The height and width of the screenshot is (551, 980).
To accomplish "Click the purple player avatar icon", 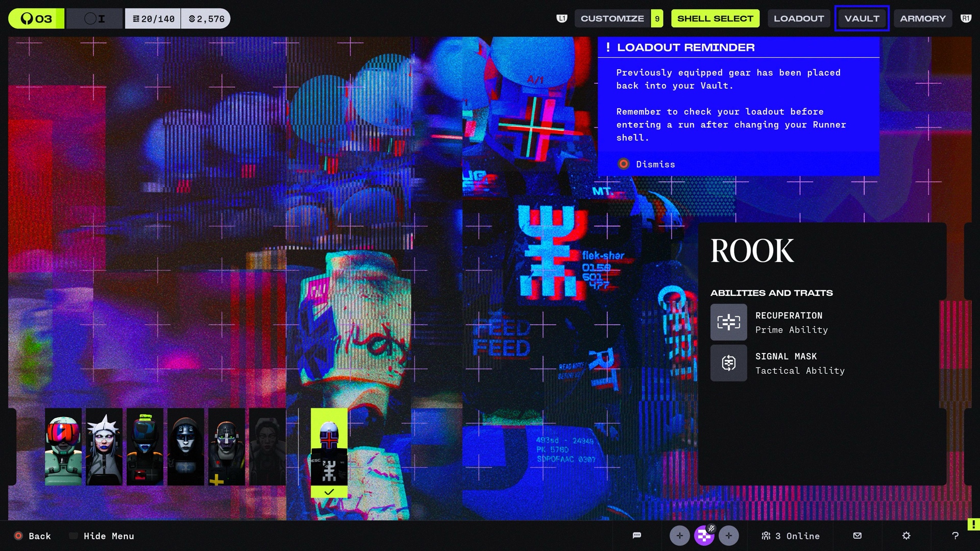I will 703,537.
